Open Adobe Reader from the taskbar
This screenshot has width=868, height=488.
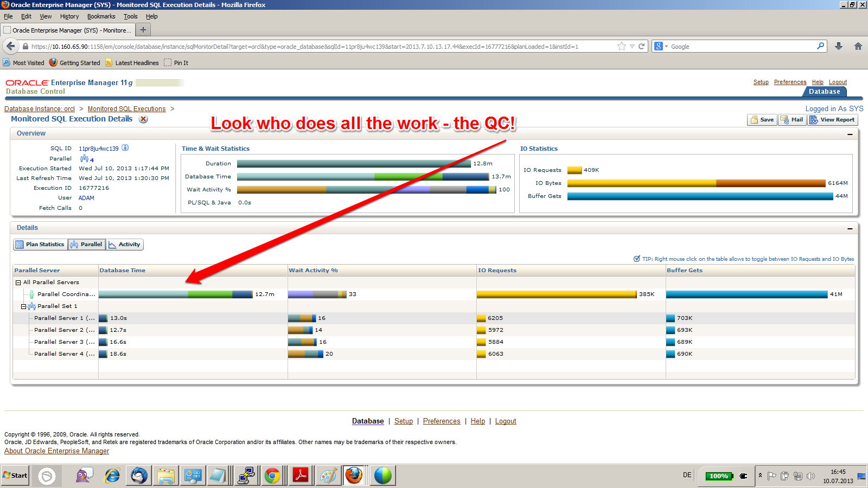[301, 476]
